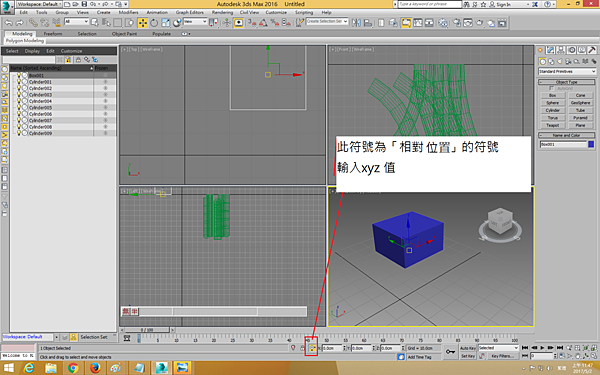Viewport: 600px width, 375px height.
Task: Toggle visibility bulb of Cylinder003
Action: (19, 95)
